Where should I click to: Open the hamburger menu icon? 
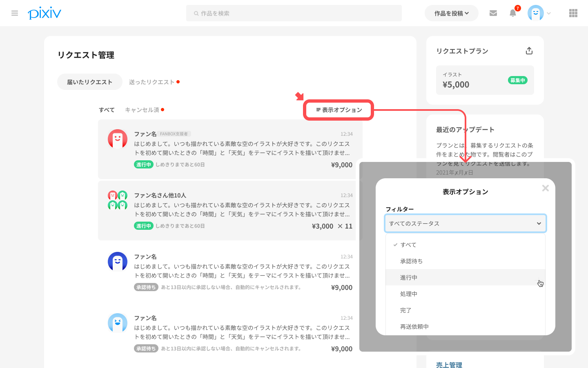coord(15,13)
